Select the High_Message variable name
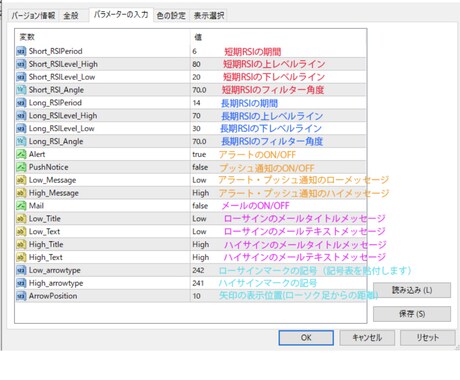The width and height of the screenshot is (460, 380). click(54, 193)
